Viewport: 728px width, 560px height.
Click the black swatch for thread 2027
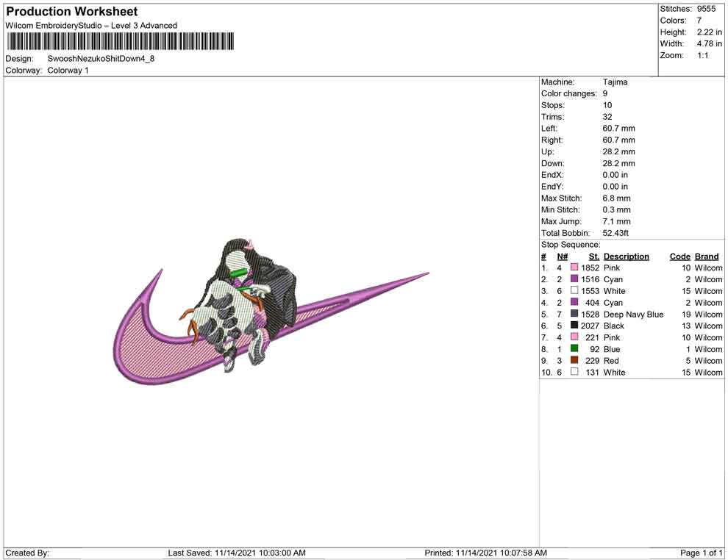pyautogui.click(x=574, y=326)
